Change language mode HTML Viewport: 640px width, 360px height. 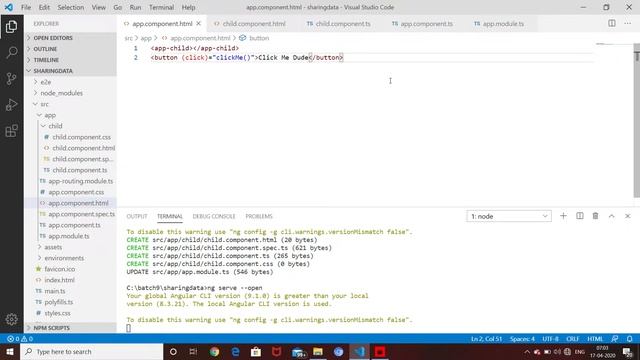pyautogui.click(x=595, y=339)
